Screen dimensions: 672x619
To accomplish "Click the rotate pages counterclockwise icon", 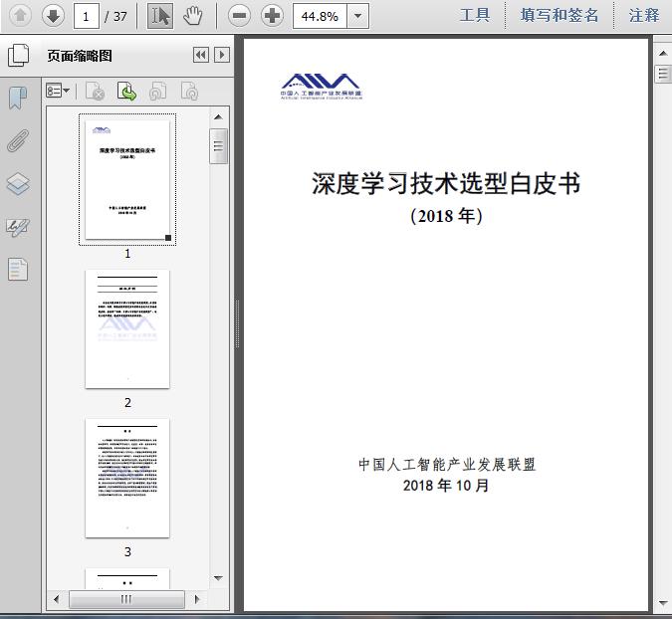I will pos(158,91).
